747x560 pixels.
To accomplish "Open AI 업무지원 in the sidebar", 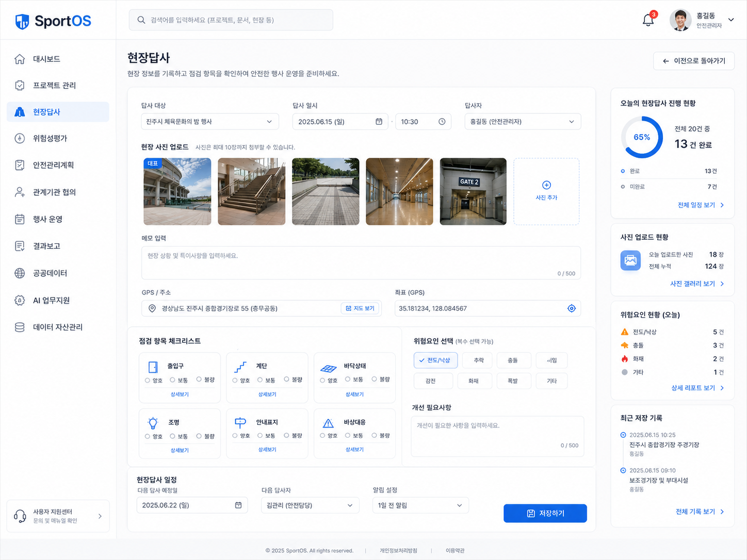I will [58, 300].
